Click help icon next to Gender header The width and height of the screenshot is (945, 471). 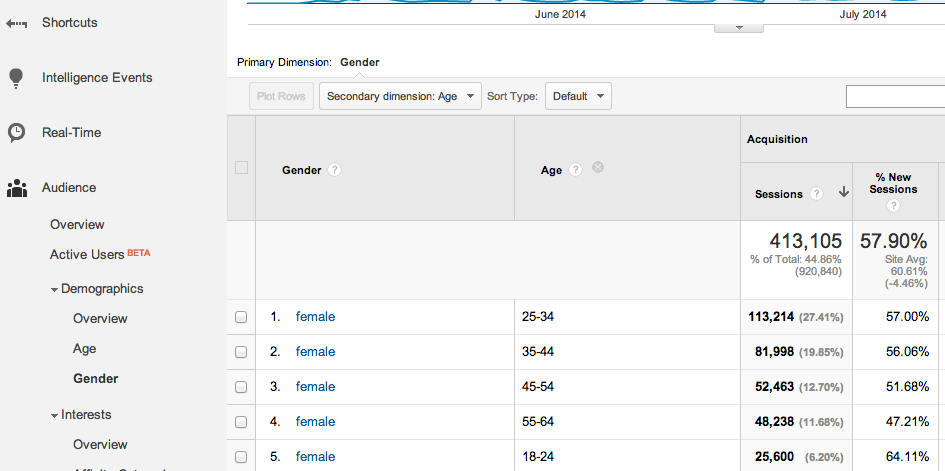coord(335,170)
